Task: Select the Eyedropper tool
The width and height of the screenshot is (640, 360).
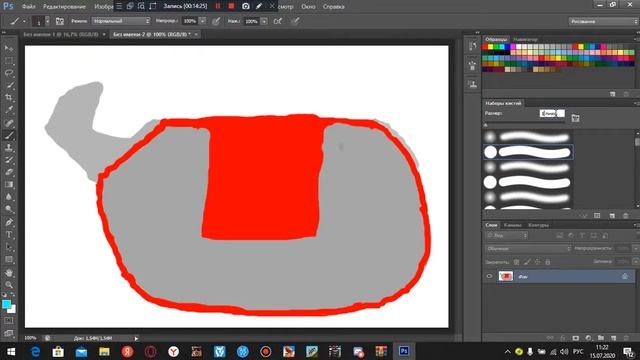Action: click(9, 110)
